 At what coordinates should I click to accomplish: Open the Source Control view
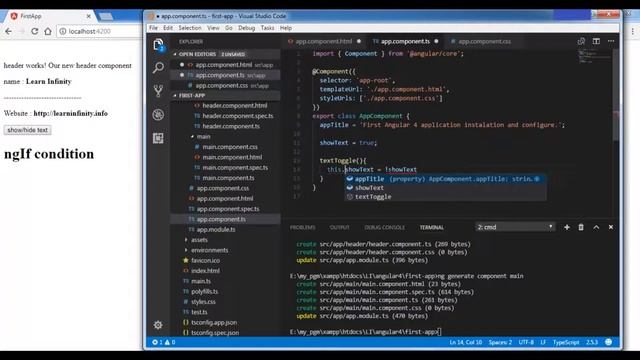[x=158, y=91]
